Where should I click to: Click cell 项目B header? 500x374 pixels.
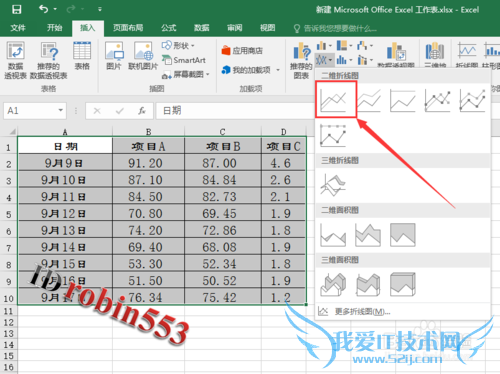click(223, 146)
